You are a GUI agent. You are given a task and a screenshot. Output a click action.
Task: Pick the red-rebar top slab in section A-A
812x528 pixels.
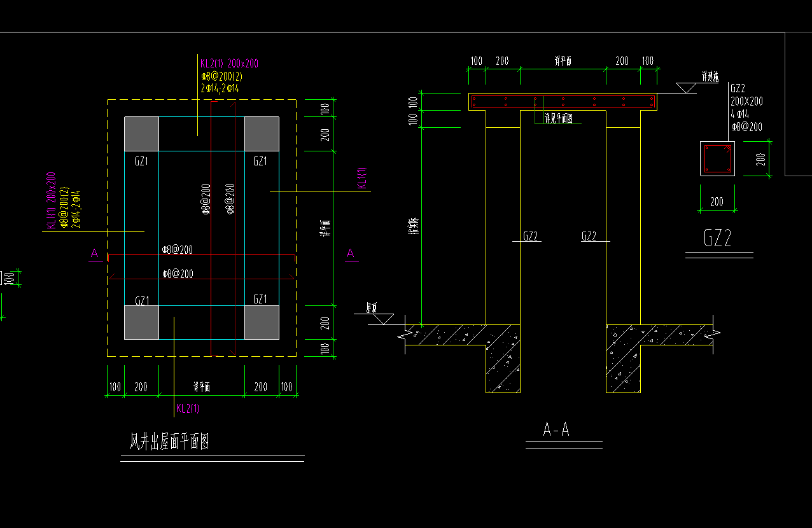coord(563,102)
